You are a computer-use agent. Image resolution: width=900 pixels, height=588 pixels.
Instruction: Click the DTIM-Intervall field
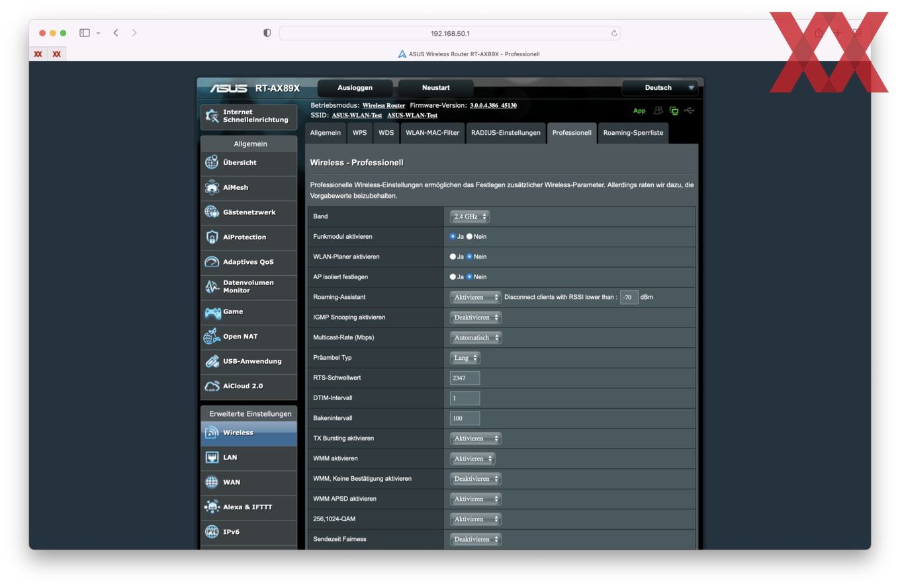(x=465, y=398)
